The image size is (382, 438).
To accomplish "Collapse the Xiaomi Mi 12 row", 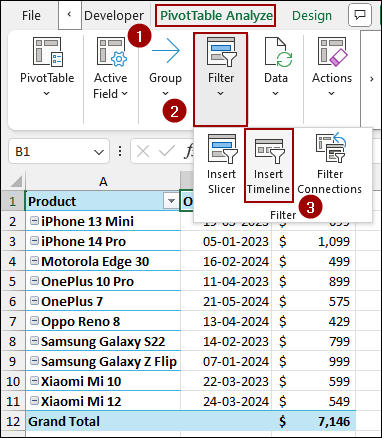I will click(x=34, y=401).
